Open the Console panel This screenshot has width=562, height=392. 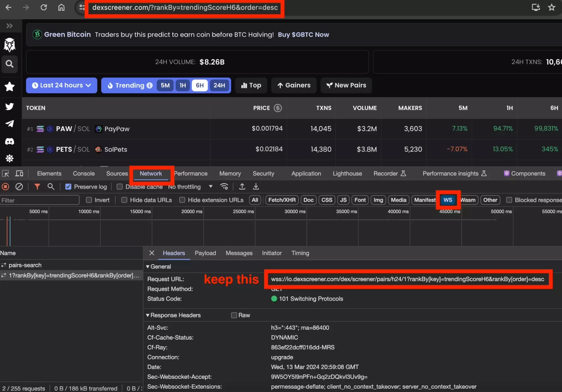(83, 173)
